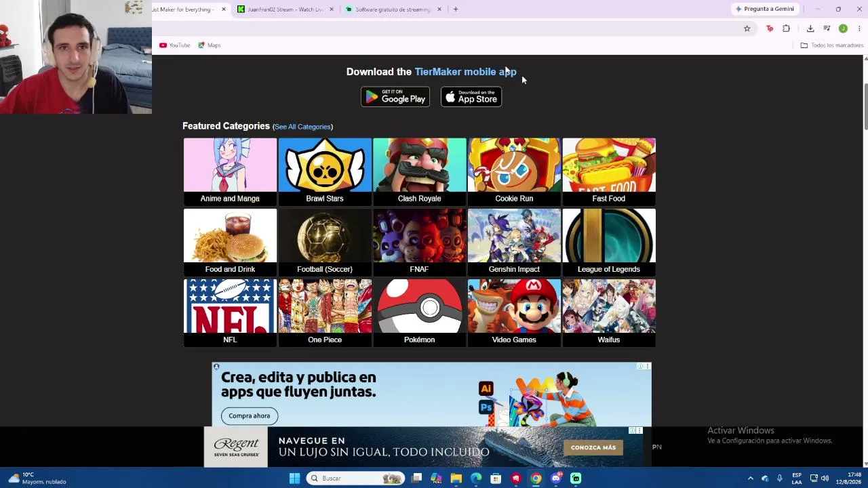Viewport: 868px width, 488px height.
Task: Open the Chrome profile avatar
Action: click(x=843, y=28)
